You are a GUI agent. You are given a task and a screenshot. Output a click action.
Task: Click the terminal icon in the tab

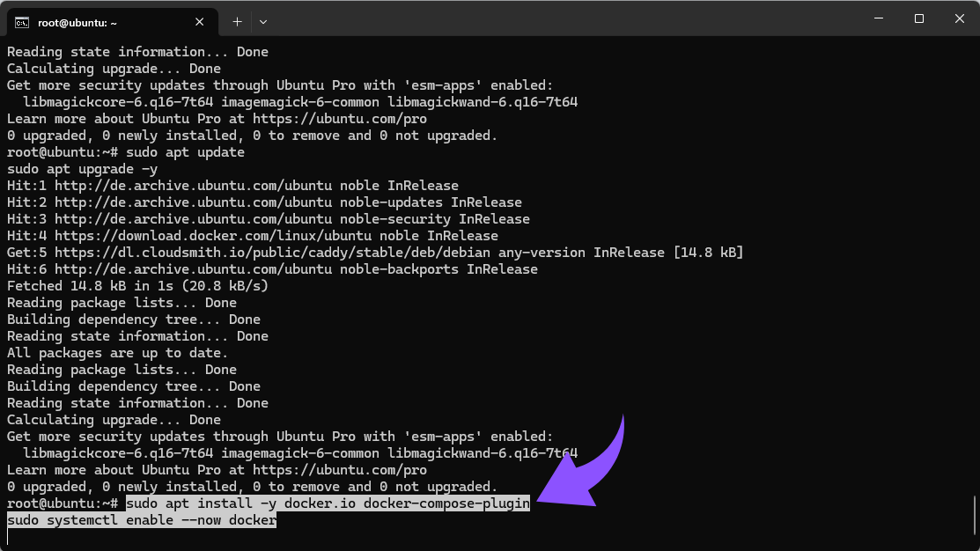[22, 23]
